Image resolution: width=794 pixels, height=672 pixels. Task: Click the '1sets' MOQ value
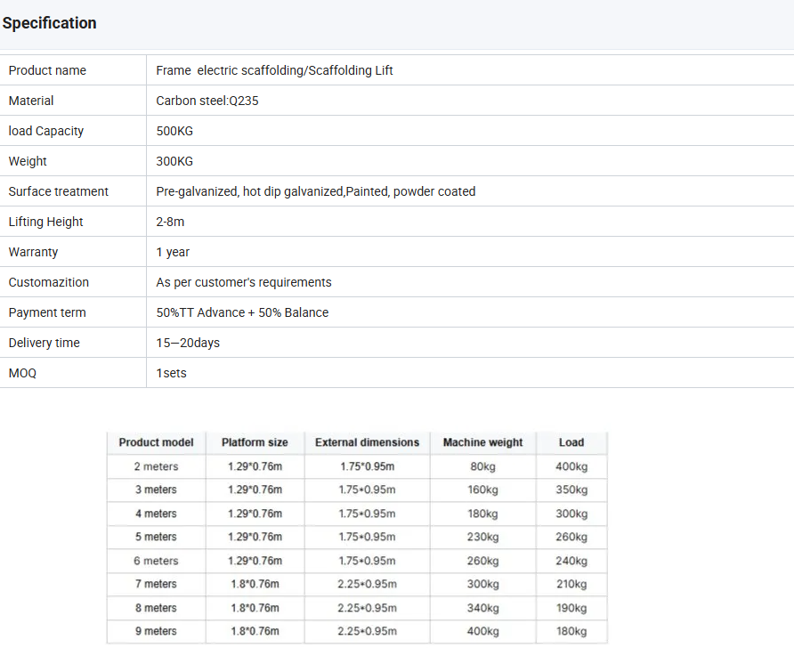(x=172, y=373)
